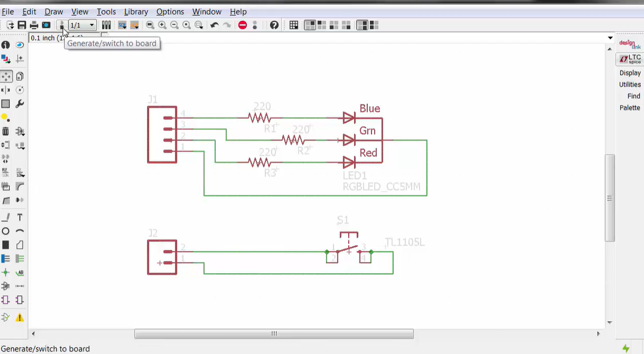Select the Text tool
Image resolution: width=644 pixels, height=354 pixels.
click(19, 218)
